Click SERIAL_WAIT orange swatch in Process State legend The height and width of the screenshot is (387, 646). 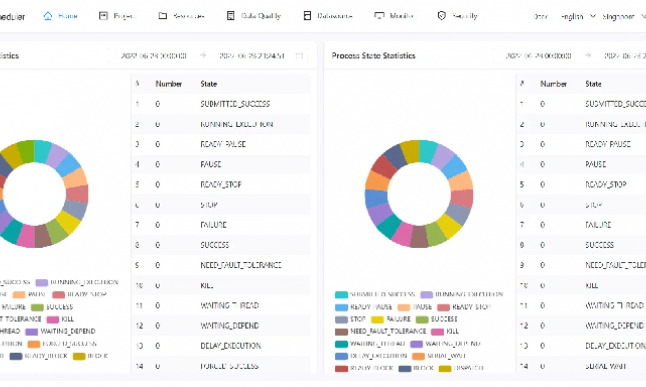(x=418, y=357)
